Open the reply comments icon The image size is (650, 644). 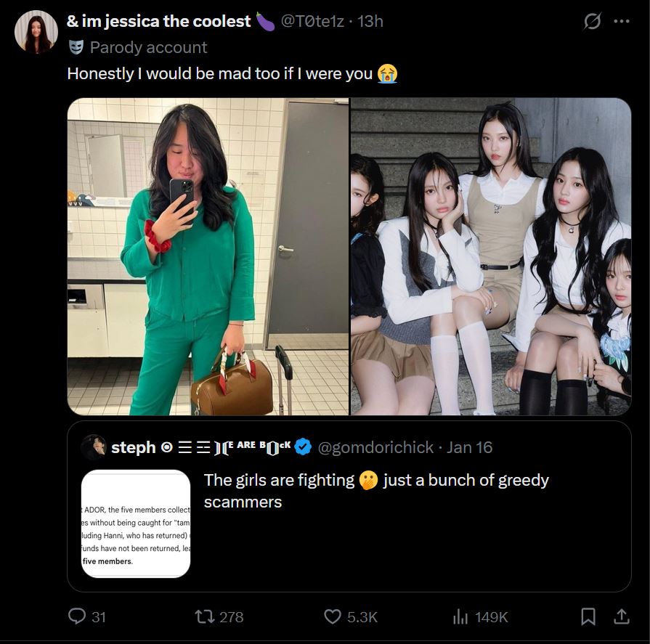[x=77, y=616]
